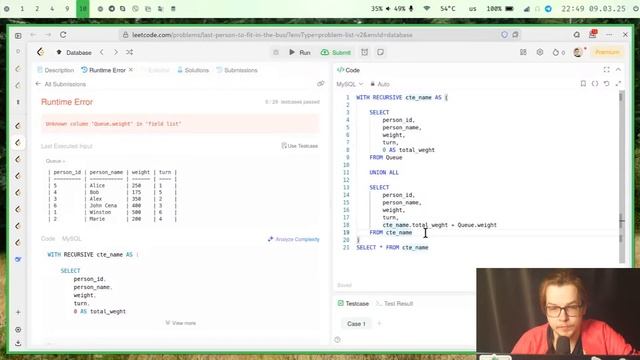Click 'UNION ALL' in the code editor
The height and width of the screenshot is (360, 640).
point(384,172)
